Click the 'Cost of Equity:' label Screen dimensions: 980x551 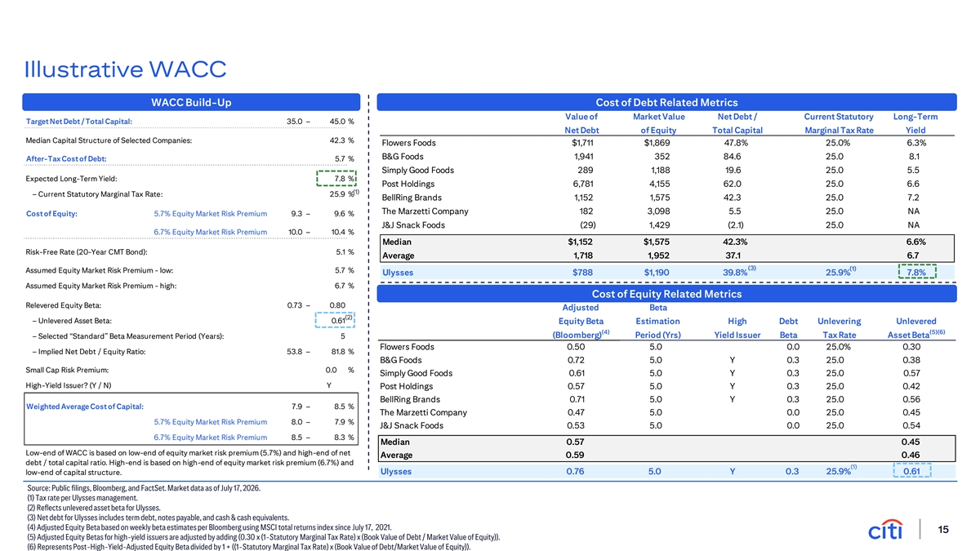[52, 214]
